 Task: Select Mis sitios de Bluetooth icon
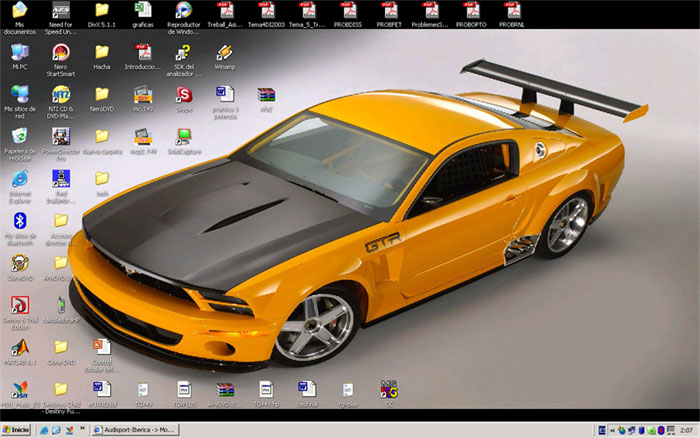tap(20, 221)
